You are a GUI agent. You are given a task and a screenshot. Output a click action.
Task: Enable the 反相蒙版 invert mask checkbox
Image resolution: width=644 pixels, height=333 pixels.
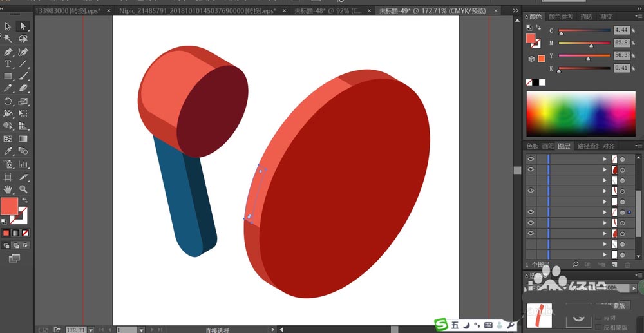click(x=598, y=327)
